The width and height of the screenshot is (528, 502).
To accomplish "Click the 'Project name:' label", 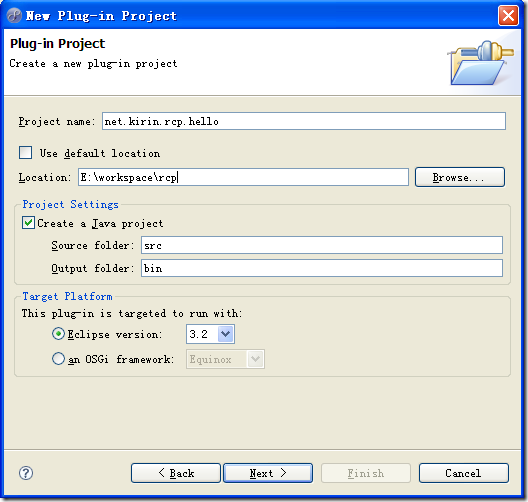I will [57, 122].
